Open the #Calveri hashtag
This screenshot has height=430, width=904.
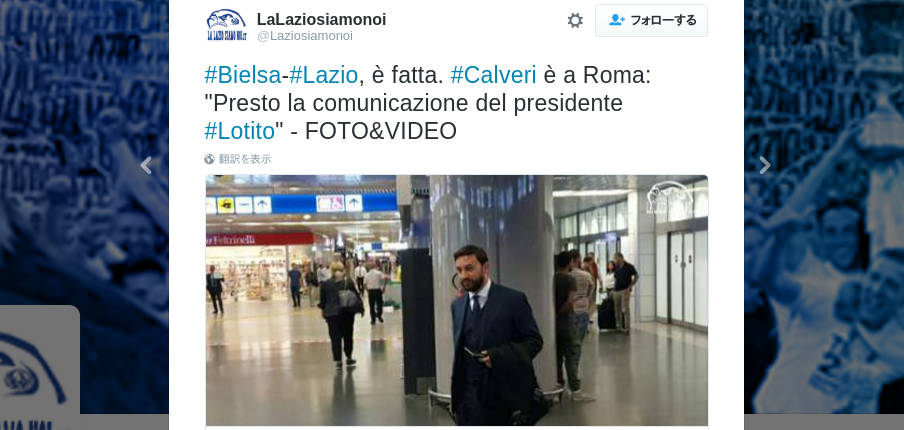pyautogui.click(x=493, y=76)
